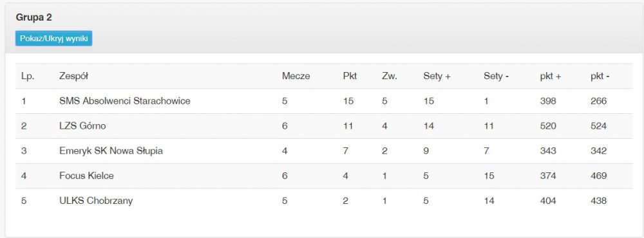
Task: Toggle results with Pokaż/Ukryj wyniki button
Action: [x=54, y=38]
